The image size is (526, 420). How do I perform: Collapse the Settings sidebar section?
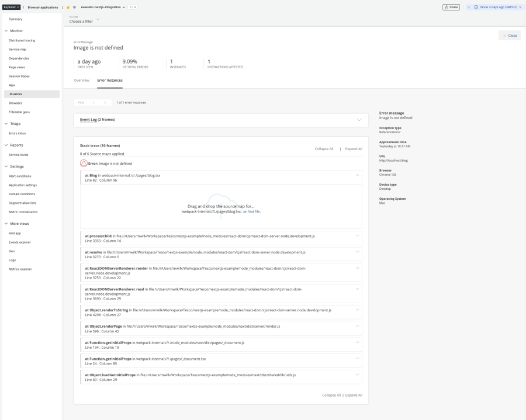[x=6, y=166]
